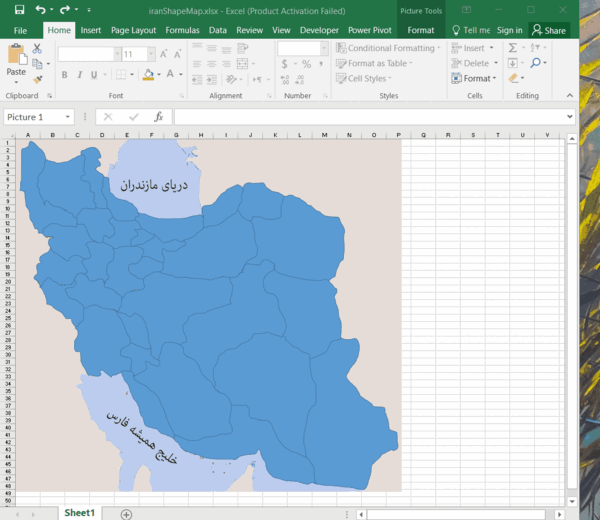This screenshot has width=600, height=520.
Task: Click Decrease Font Size icon
Action: (x=177, y=54)
